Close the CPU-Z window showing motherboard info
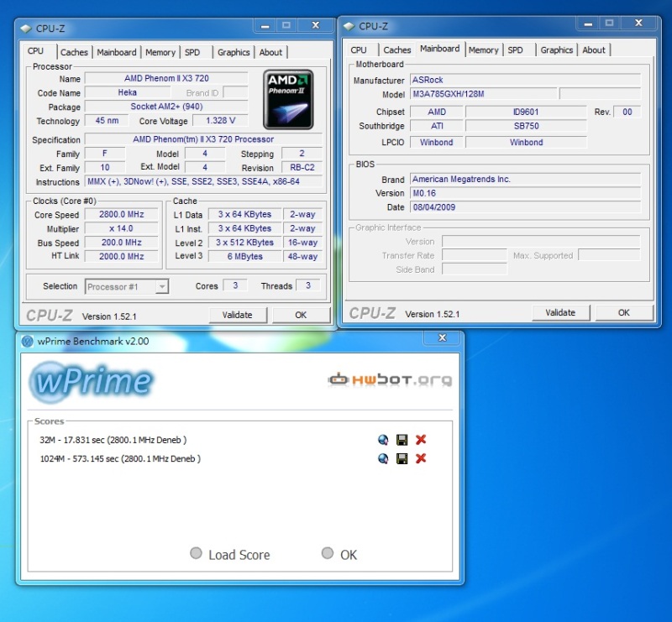 point(638,24)
